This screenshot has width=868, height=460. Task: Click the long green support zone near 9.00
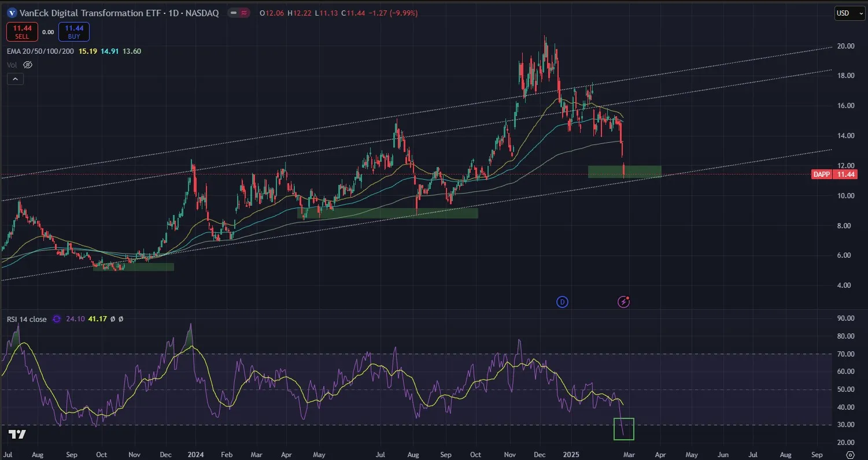tap(387, 213)
